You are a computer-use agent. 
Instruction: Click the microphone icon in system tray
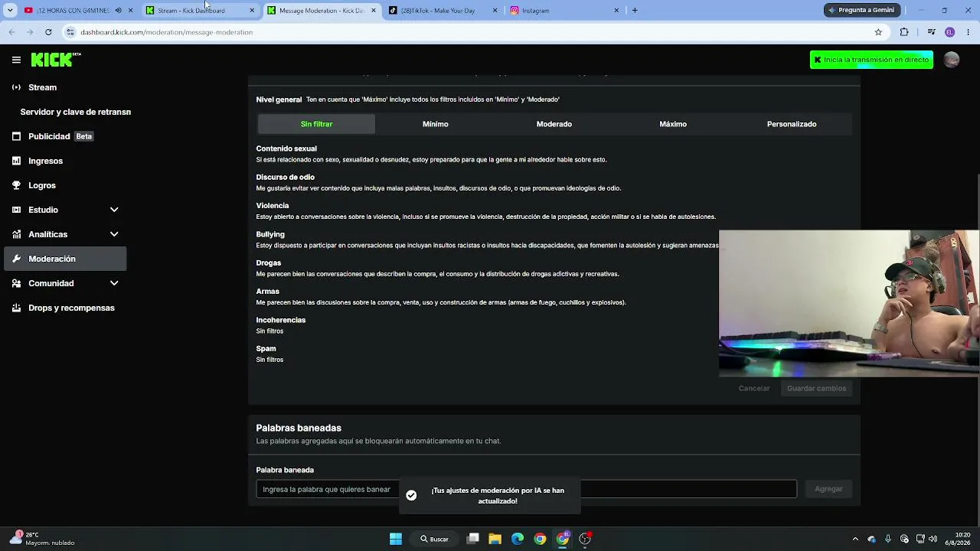click(888, 539)
